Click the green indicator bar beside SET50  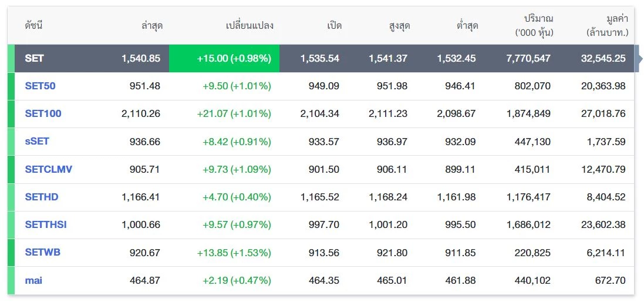pyautogui.click(x=11, y=86)
